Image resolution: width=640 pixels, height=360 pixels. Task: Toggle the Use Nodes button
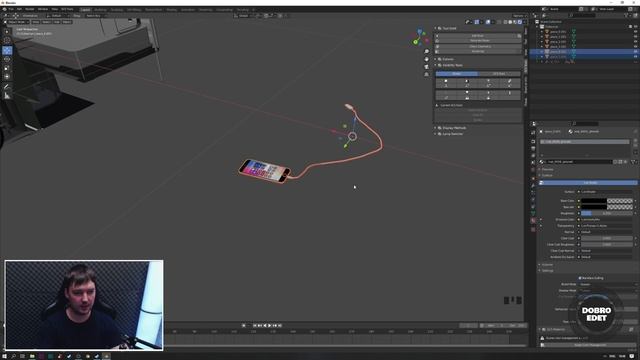[588, 182]
